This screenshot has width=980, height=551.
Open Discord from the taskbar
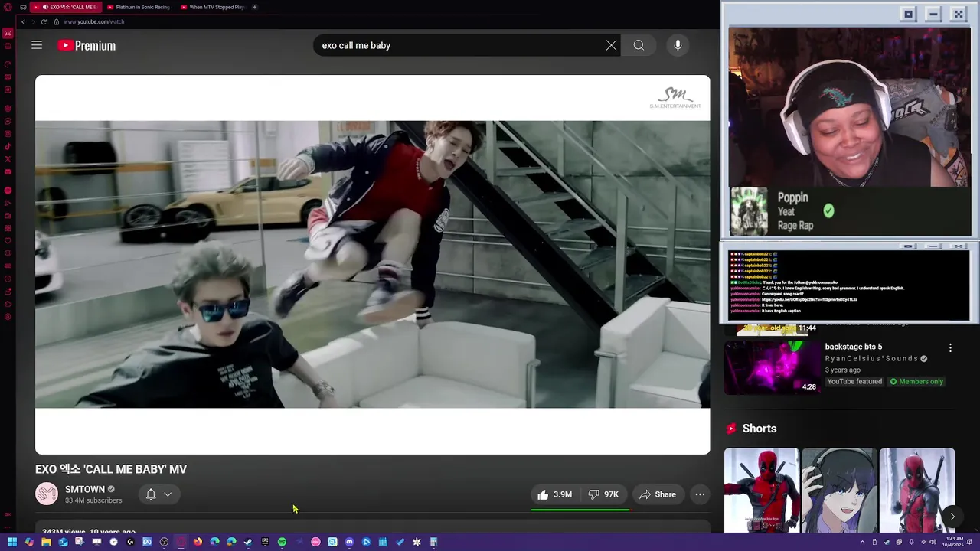(x=349, y=542)
